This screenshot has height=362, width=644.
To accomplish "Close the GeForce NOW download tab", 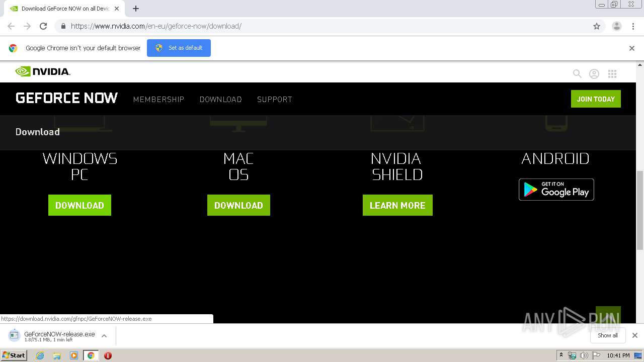I will [x=117, y=9].
